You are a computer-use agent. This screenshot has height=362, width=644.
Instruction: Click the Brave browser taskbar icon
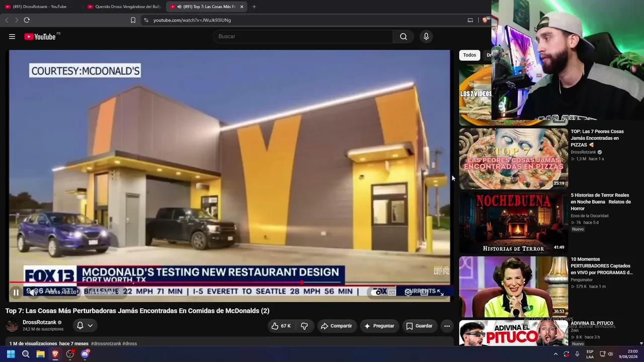click(55, 354)
